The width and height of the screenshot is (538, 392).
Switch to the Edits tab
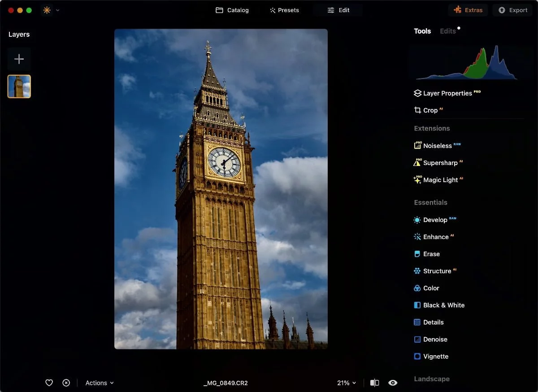coord(447,31)
